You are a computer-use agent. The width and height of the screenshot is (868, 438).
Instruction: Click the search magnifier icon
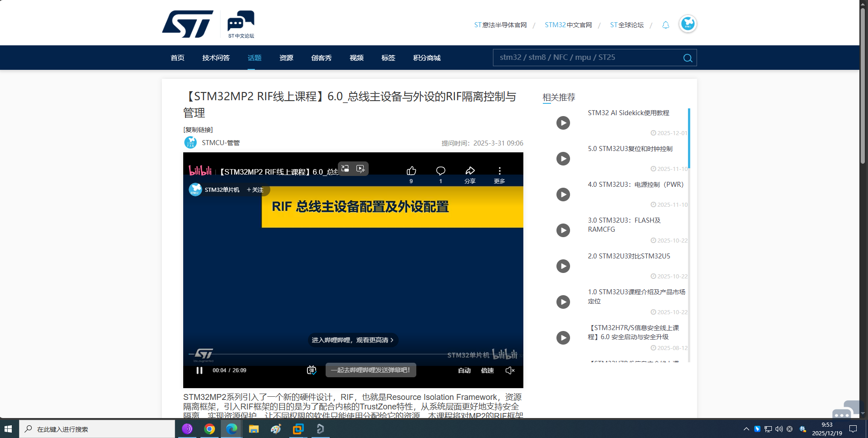(x=688, y=58)
